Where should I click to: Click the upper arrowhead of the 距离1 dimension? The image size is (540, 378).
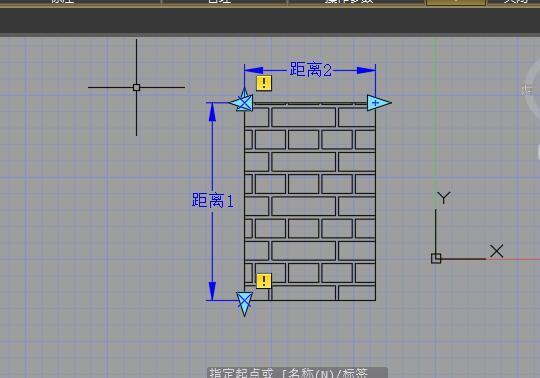click(212, 112)
